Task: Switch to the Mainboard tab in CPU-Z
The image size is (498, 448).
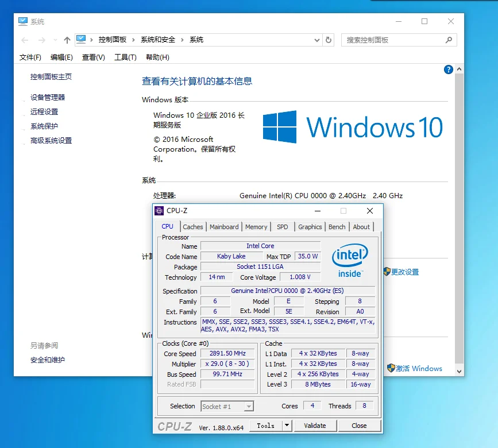Action: pyautogui.click(x=224, y=227)
